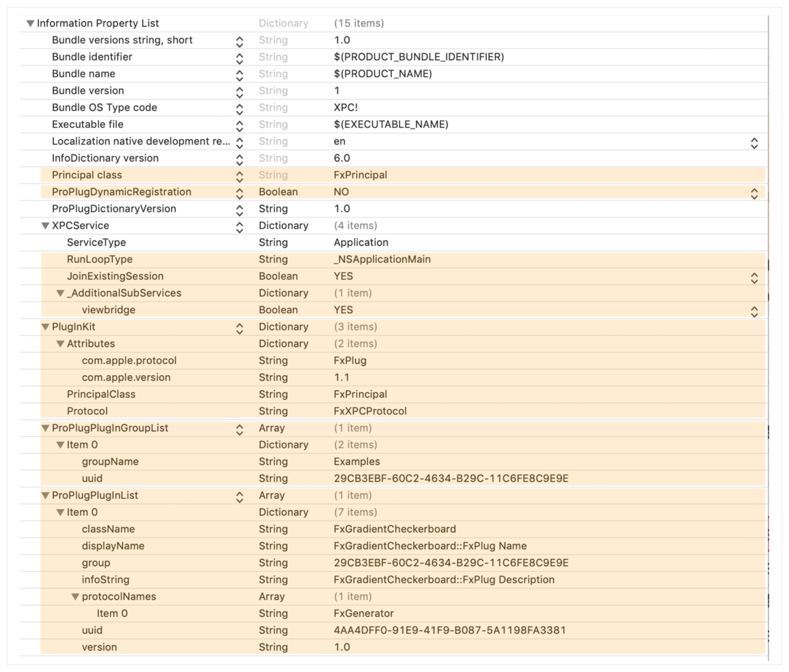
Task: Select the FxGradientCheckerboard className value
Action: 395,529
